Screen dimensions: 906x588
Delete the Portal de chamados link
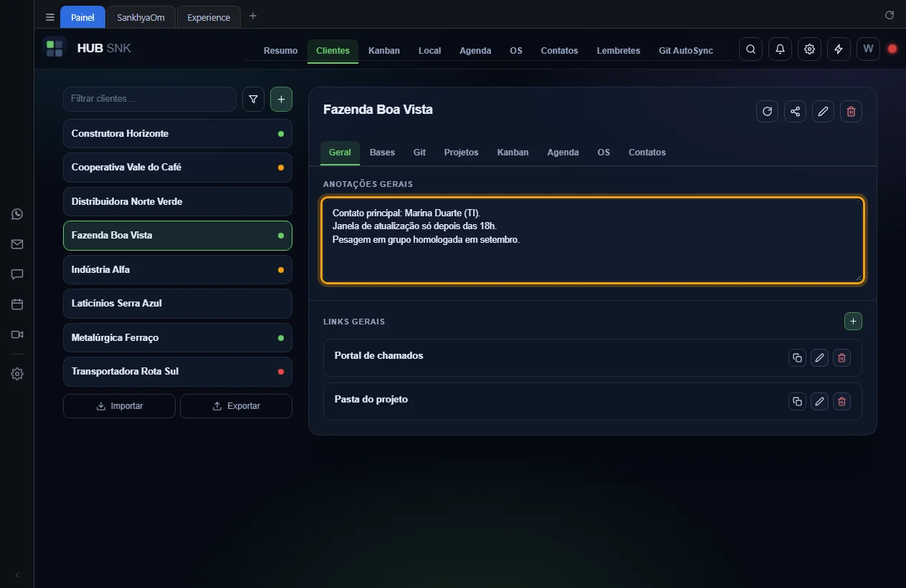[x=842, y=357]
